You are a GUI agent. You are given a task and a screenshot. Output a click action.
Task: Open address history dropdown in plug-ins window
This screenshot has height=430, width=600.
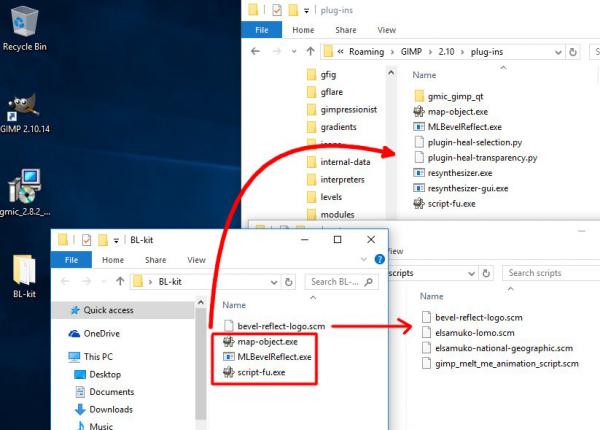pos(558,52)
